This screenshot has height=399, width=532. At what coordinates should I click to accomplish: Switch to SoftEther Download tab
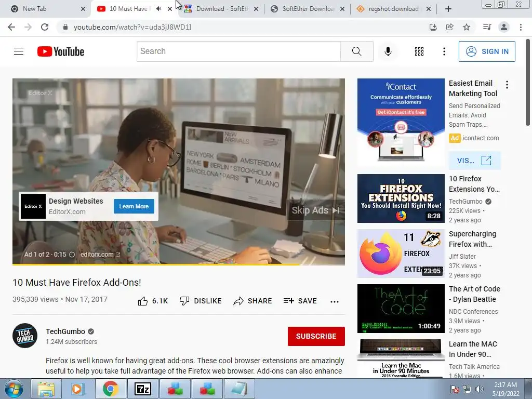pyautogui.click(x=308, y=9)
